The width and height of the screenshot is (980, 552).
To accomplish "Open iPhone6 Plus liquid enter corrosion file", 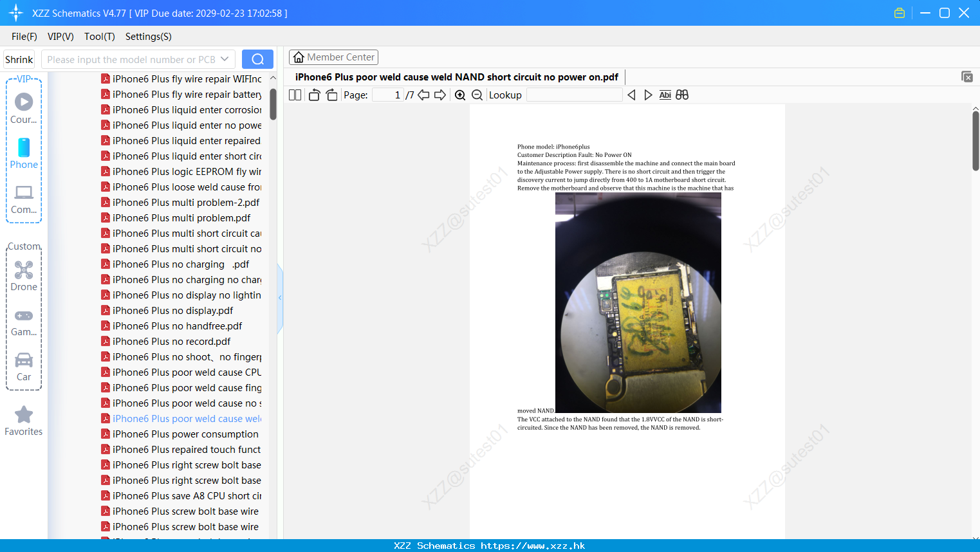I will [181, 110].
